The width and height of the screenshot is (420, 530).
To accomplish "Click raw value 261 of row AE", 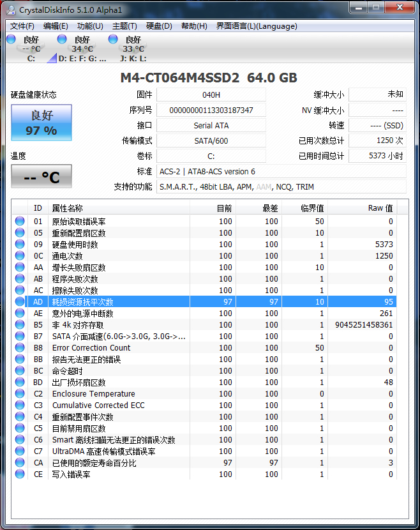I will click(x=386, y=314).
